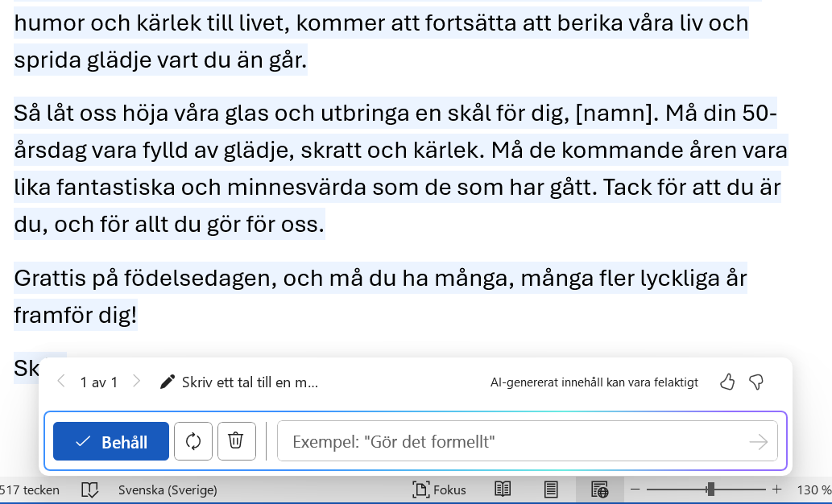Change the language Svenska (Sverige)
The image size is (832, 504).
click(168, 490)
